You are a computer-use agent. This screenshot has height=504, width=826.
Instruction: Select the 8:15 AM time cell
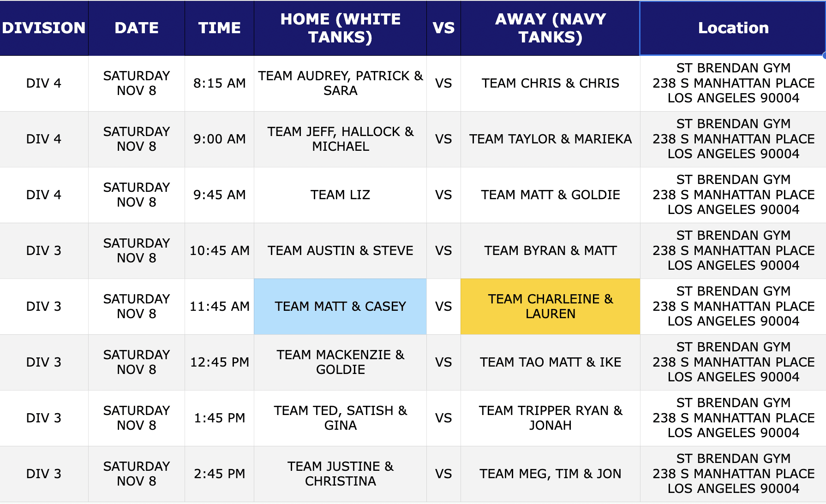click(219, 83)
